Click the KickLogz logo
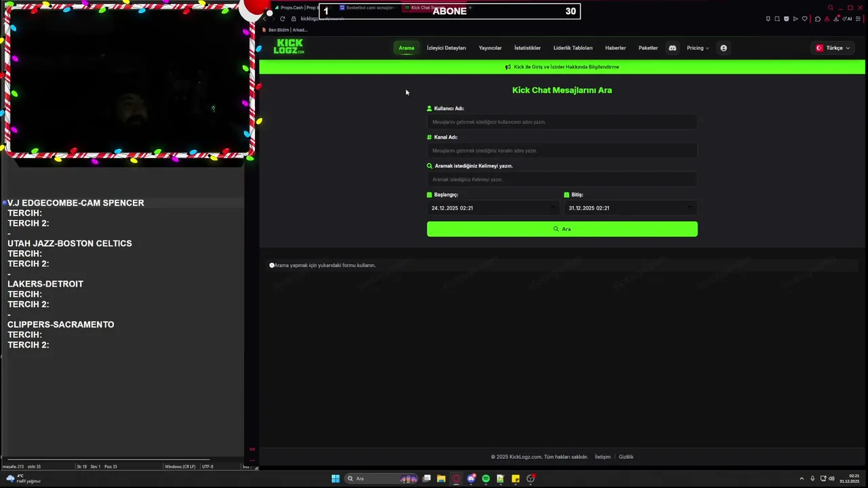 (289, 47)
